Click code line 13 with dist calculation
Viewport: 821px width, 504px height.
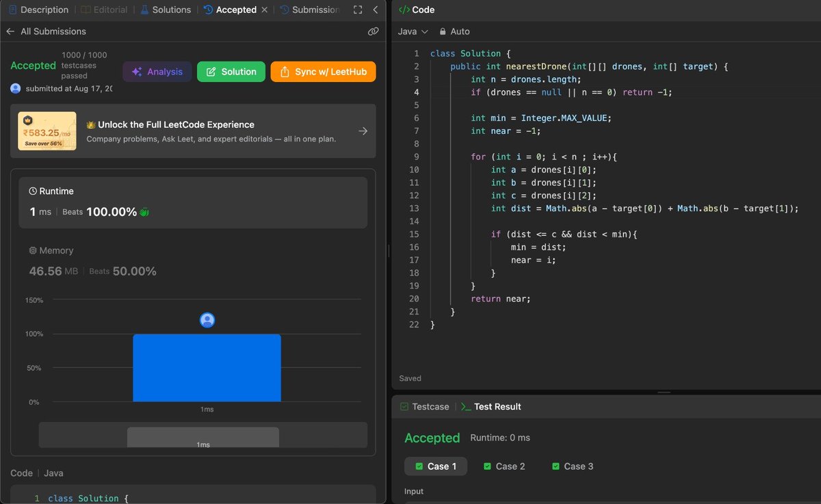click(644, 209)
